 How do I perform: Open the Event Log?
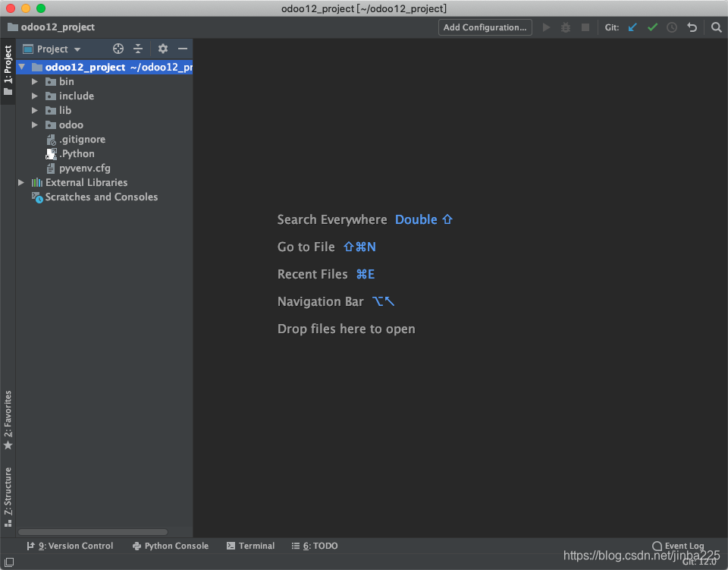tap(678, 546)
